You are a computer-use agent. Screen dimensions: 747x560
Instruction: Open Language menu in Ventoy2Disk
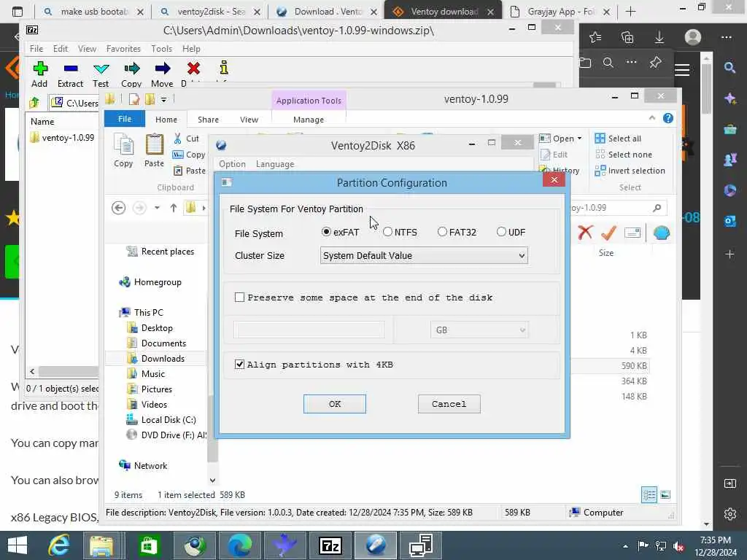[275, 164]
